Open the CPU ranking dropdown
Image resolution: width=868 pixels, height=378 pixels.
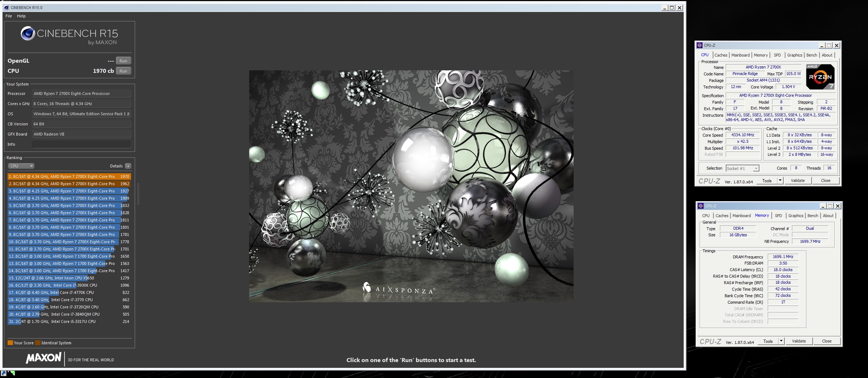21,166
